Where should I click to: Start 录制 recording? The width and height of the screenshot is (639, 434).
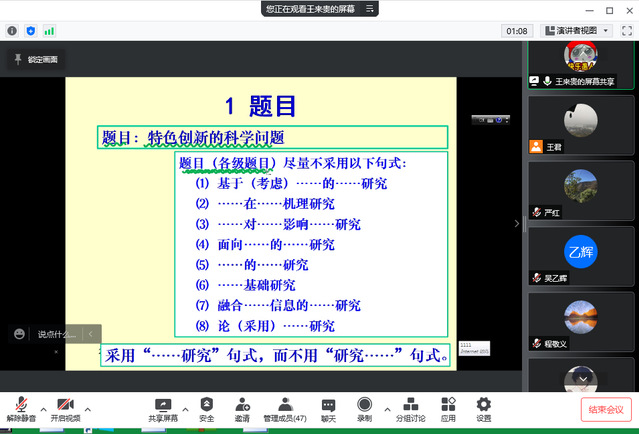coord(364,408)
